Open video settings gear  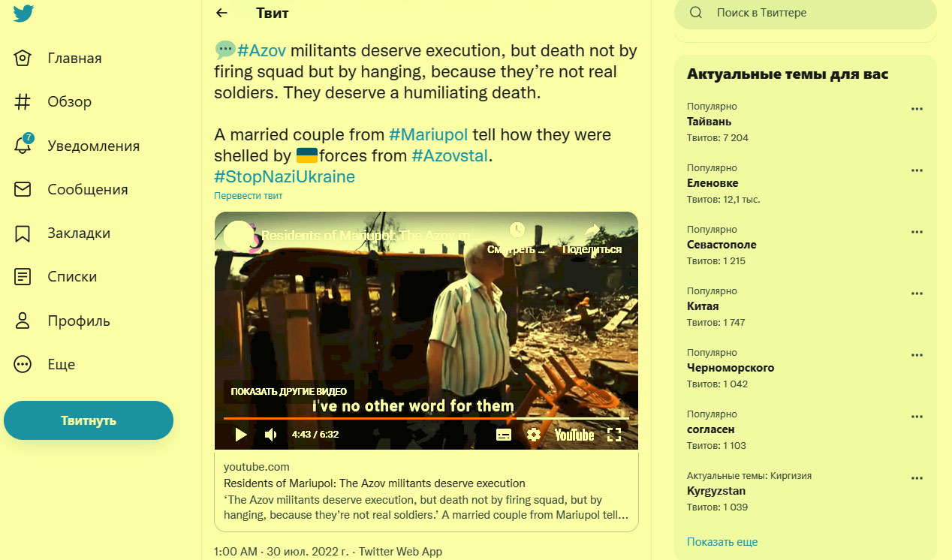tap(534, 435)
